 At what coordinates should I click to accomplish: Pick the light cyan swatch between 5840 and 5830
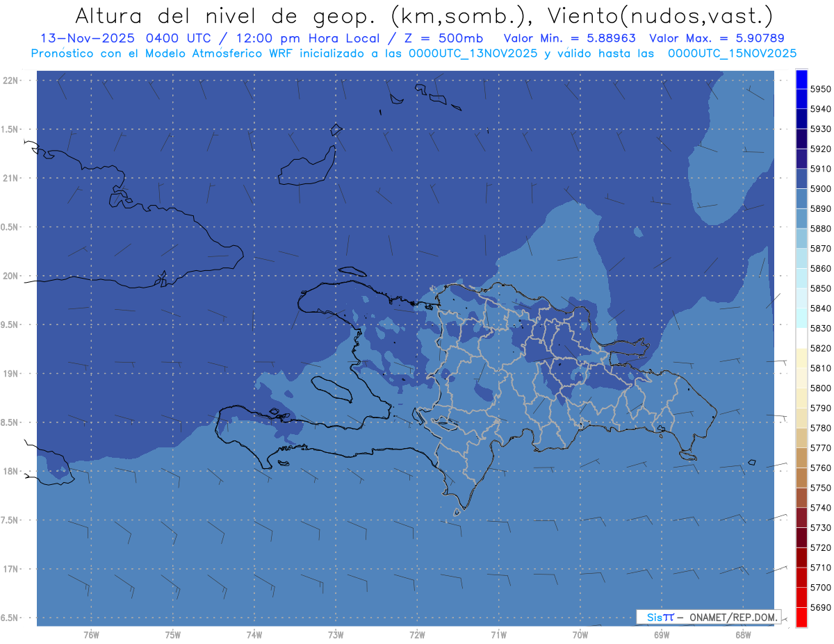801,318
